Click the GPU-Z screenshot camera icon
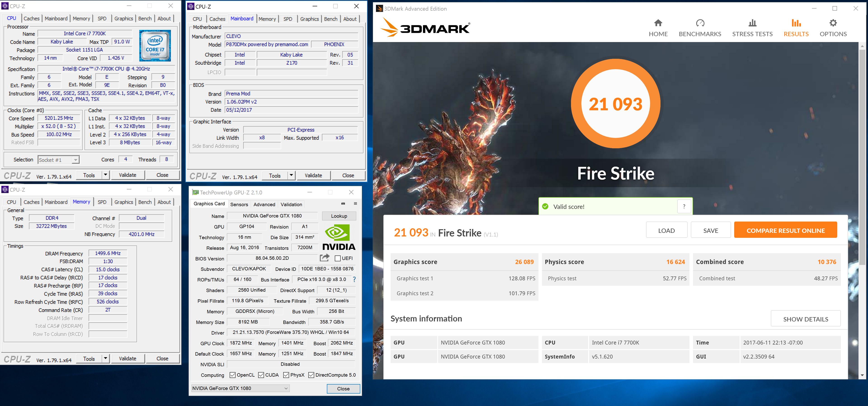The image size is (868, 406). coord(343,203)
